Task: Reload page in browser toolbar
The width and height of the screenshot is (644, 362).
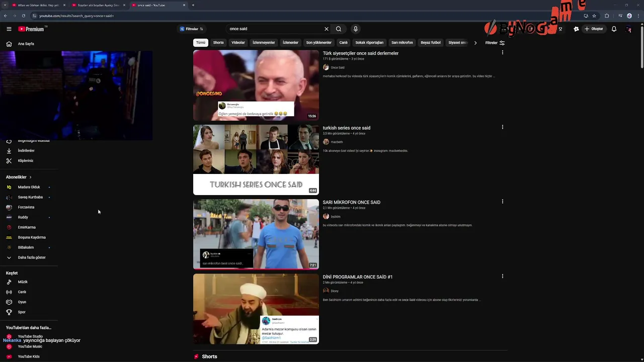Action: tap(23, 16)
